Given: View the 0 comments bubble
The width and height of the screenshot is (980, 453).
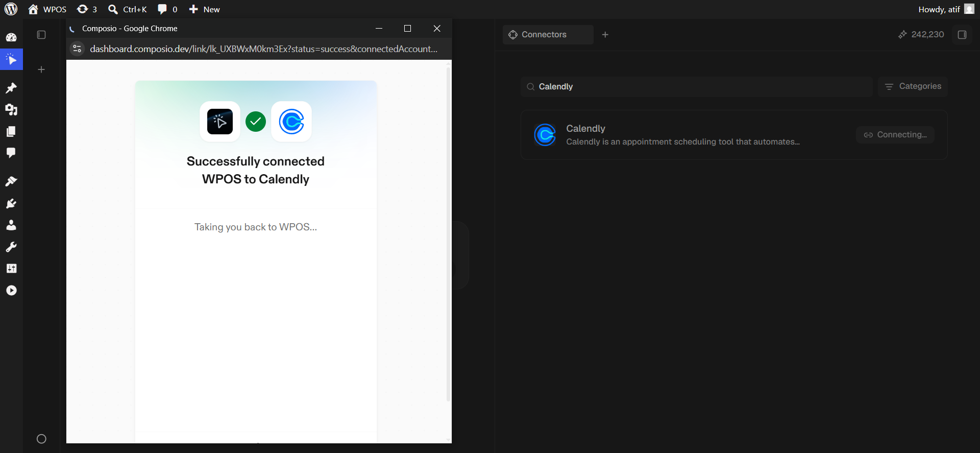Looking at the screenshot, I should (167, 9).
